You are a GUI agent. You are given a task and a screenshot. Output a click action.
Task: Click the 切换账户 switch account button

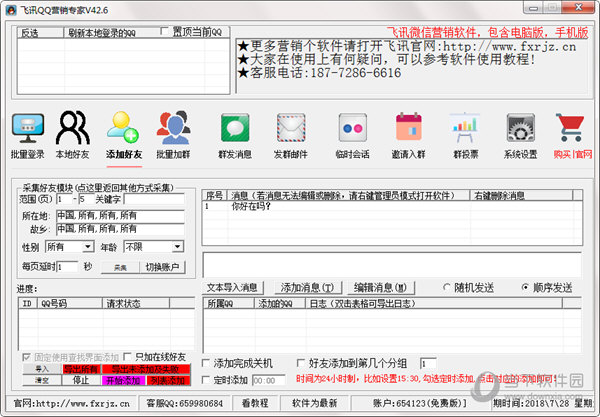click(162, 267)
